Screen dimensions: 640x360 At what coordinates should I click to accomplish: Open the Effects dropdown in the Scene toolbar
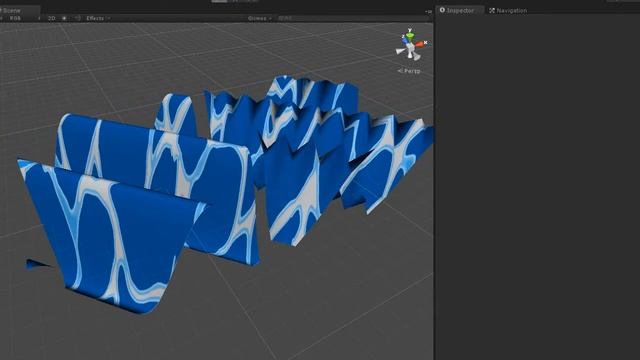pyautogui.click(x=98, y=18)
